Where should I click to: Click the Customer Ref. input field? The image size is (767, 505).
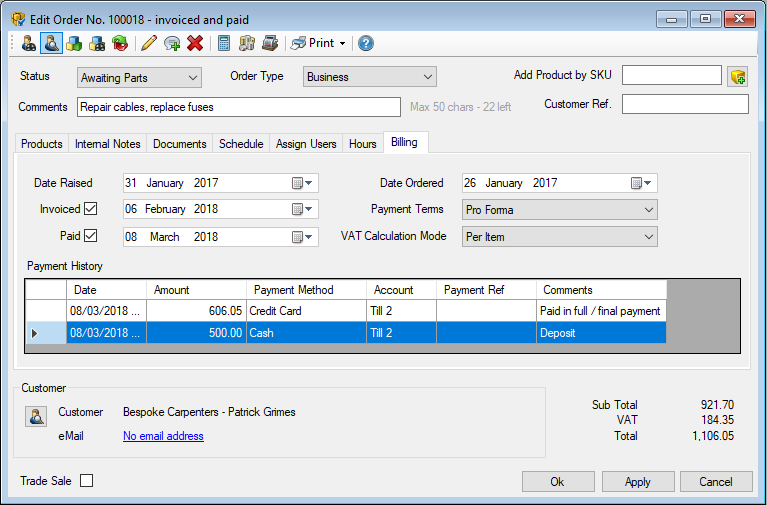[685, 104]
